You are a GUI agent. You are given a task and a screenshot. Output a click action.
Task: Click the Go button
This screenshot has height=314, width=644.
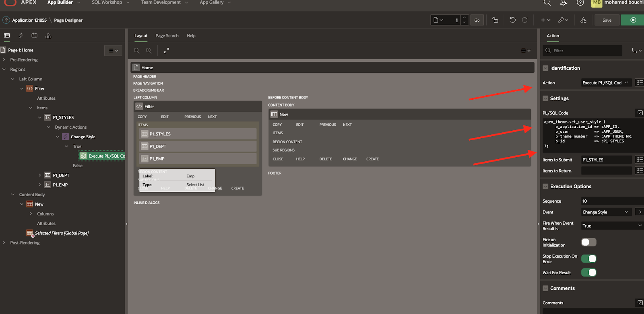(x=477, y=20)
